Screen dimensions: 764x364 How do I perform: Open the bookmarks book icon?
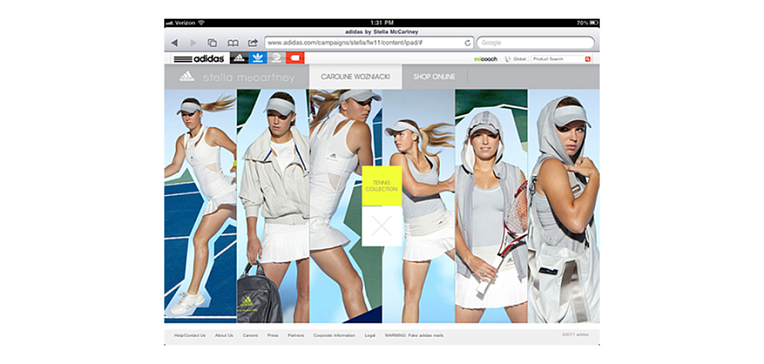tap(233, 43)
